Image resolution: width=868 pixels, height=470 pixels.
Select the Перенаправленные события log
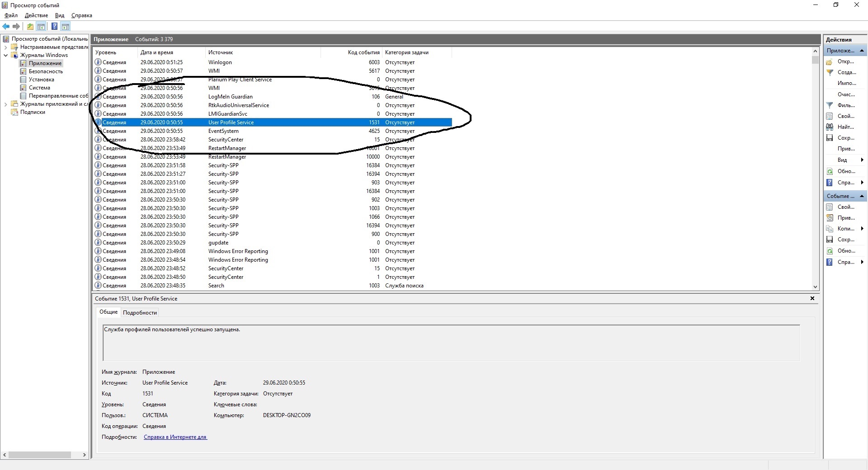58,96
